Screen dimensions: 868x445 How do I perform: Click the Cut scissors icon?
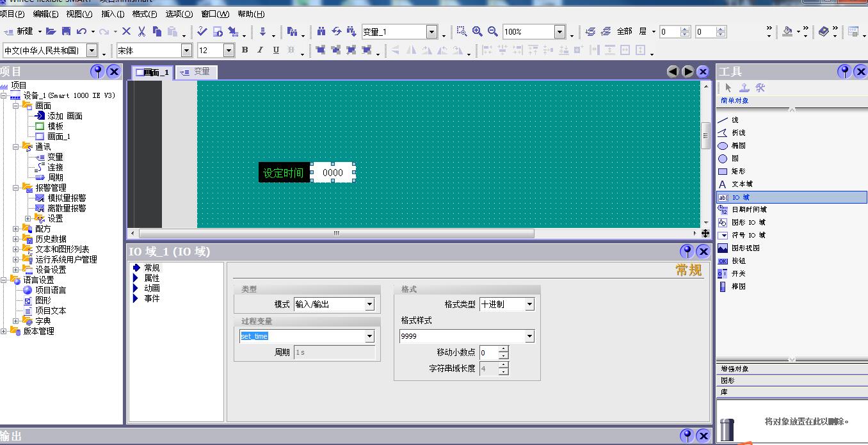(141, 31)
